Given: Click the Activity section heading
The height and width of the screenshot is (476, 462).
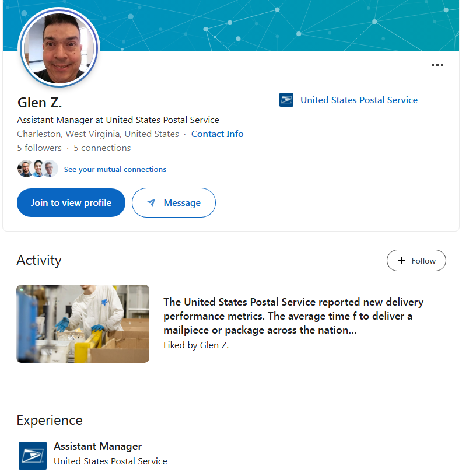Looking at the screenshot, I should (39, 261).
